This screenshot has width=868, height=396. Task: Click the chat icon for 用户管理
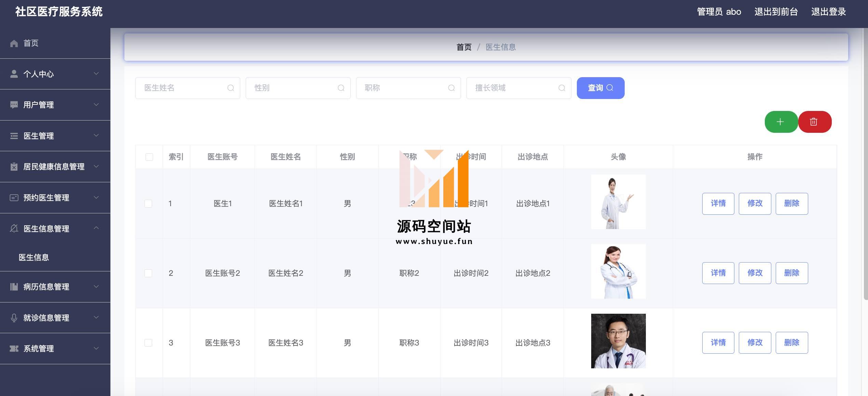click(x=14, y=105)
